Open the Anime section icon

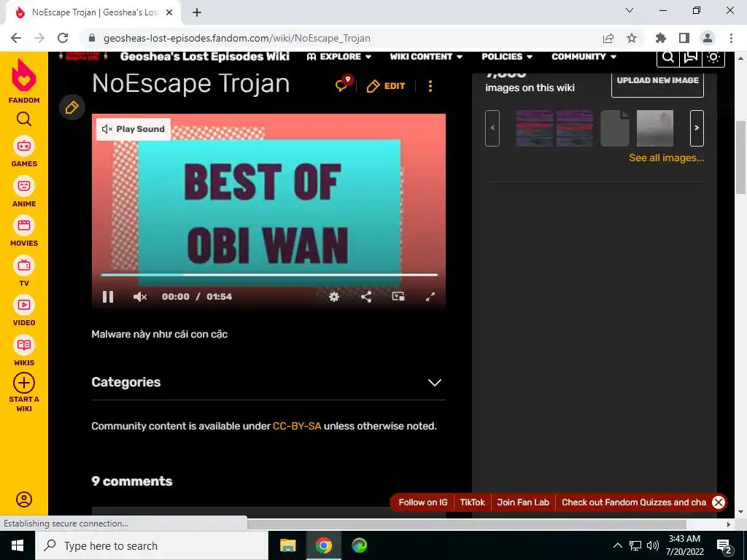click(24, 186)
